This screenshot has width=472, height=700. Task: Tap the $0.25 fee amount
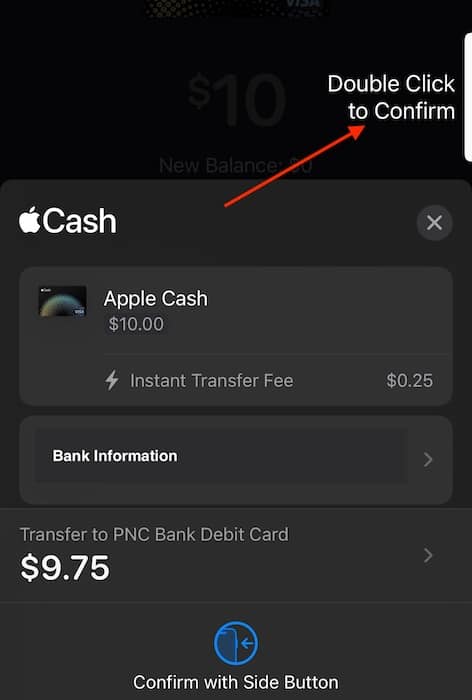pyautogui.click(x=409, y=381)
